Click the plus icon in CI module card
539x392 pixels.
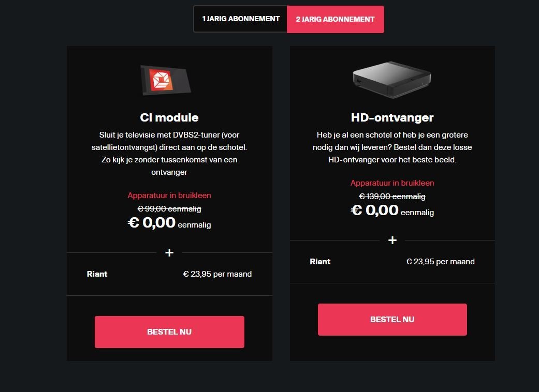169,253
